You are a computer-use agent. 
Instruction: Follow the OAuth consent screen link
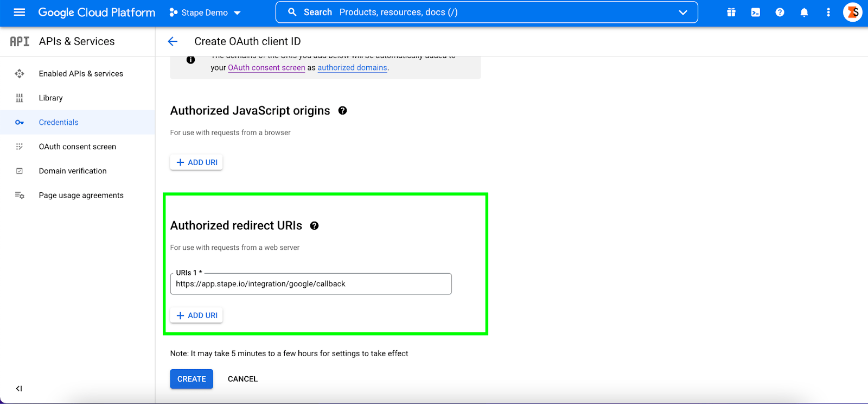266,68
